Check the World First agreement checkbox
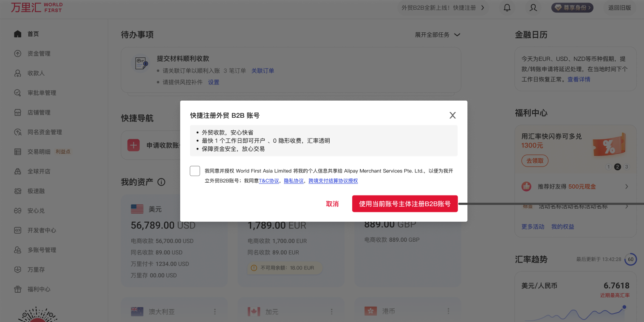644x322 pixels. [195, 170]
